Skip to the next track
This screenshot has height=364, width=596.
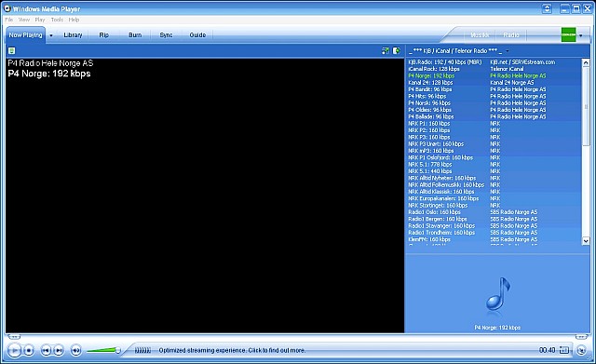pos(58,350)
